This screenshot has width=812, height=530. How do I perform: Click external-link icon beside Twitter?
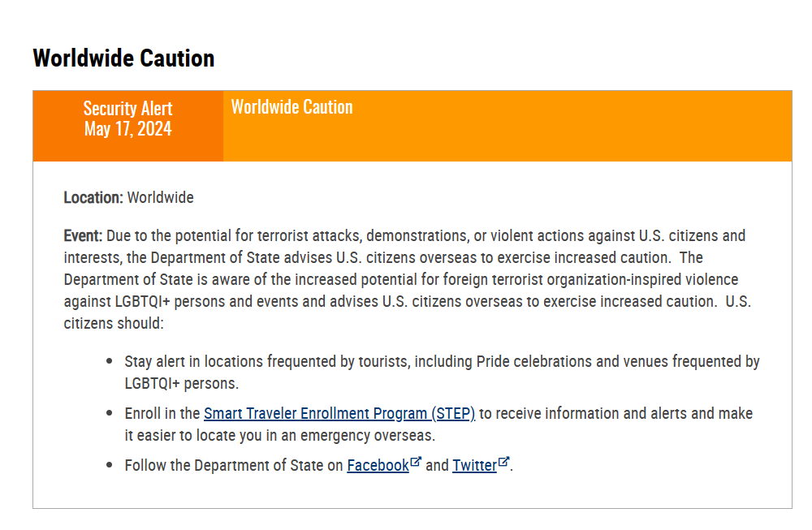click(503, 462)
